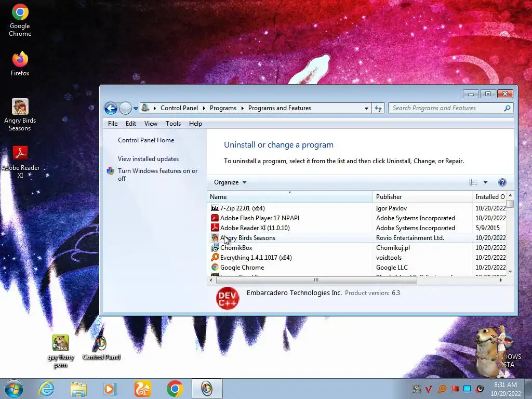Click the horizontal scrollbar thumb
The height and width of the screenshot is (399, 532).
316,280
